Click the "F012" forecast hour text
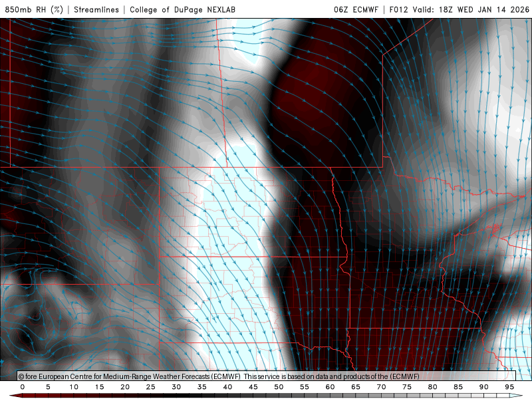 coord(398,9)
